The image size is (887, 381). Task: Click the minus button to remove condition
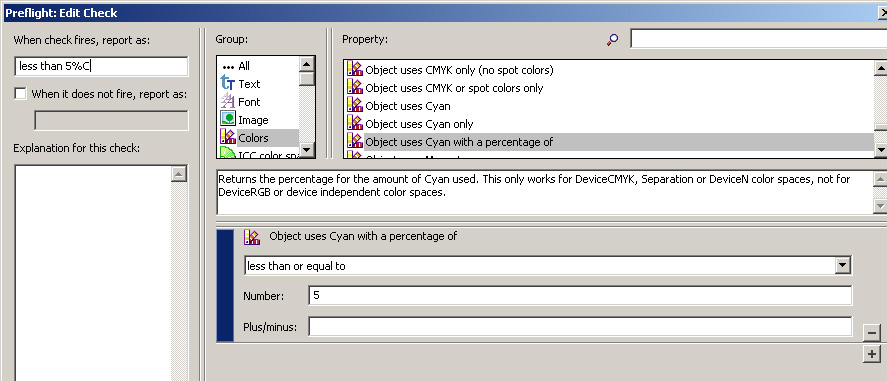872,333
